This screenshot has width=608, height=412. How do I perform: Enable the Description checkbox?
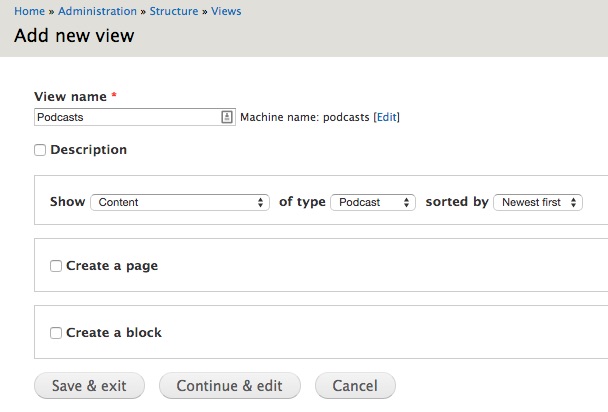[x=40, y=150]
